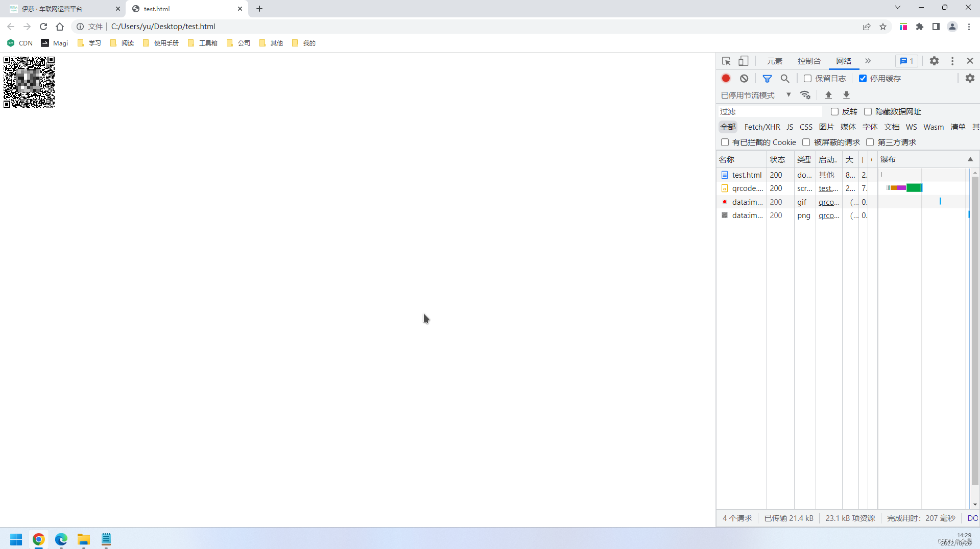Select the 全部 request type filter
980x549 pixels.
tap(728, 127)
